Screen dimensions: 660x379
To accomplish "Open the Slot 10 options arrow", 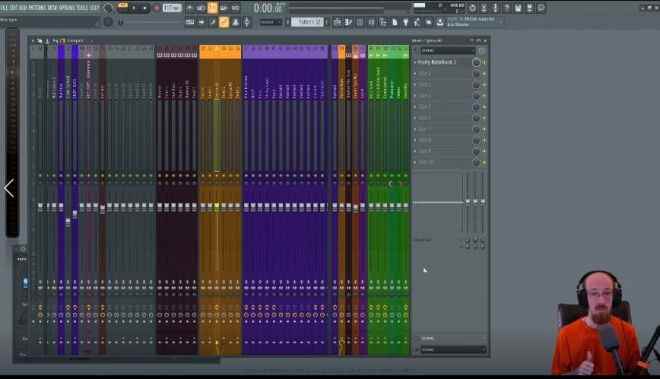I will click(x=415, y=163).
